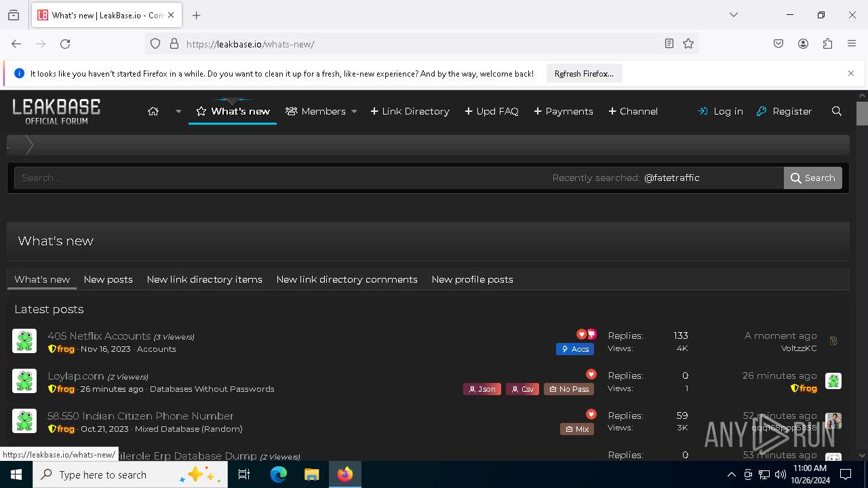This screenshot has height=488, width=868.
Task: Open the Accounts forum category link
Action: 156,349
